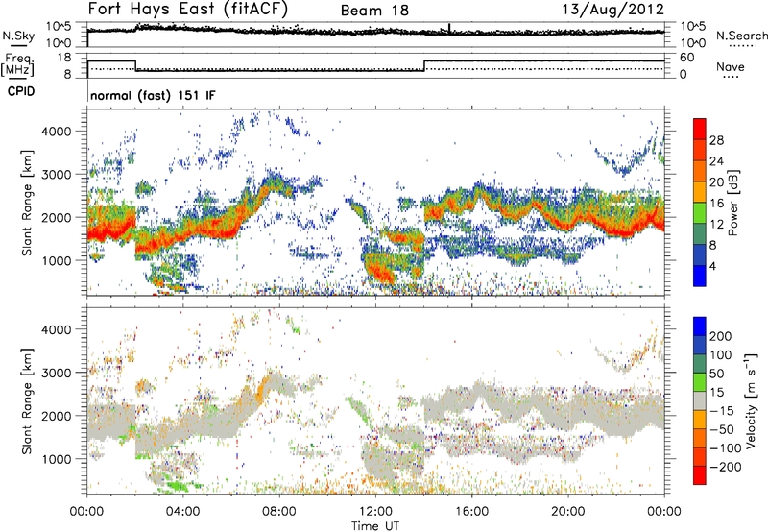The width and height of the screenshot is (768, 532).
Task: Click the 4000 tick in the velocity panel
Action: click(x=57, y=329)
